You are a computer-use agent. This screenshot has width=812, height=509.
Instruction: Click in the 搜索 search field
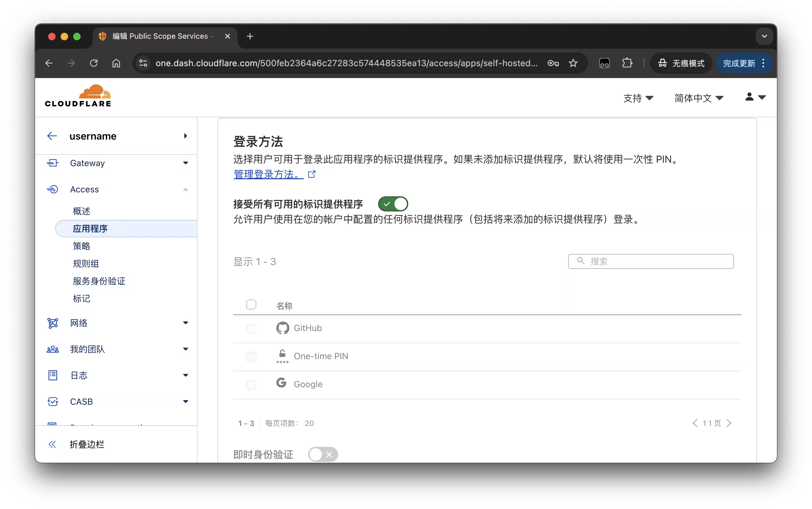(x=650, y=261)
